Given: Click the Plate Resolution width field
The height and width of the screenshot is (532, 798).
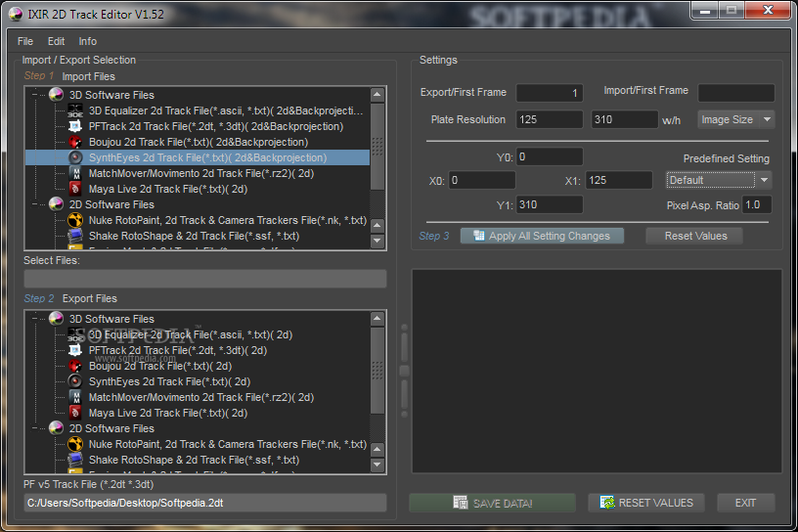Looking at the screenshot, I should [x=550, y=119].
